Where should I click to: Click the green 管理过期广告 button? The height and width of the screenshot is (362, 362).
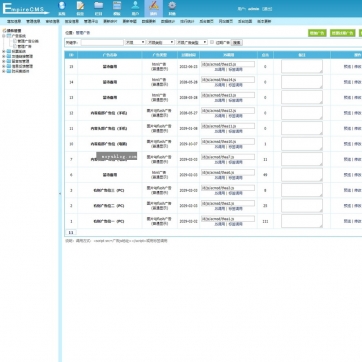pyautogui.click(x=342, y=33)
